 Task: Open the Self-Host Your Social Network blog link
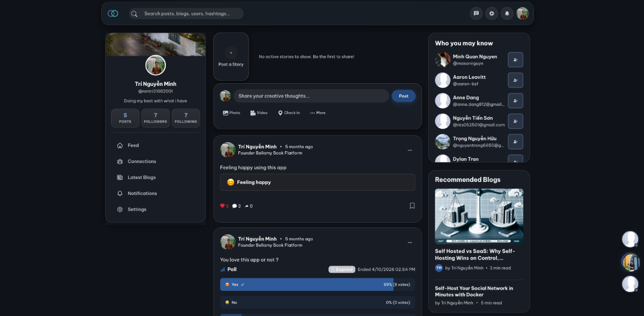click(x=474, y=291)
